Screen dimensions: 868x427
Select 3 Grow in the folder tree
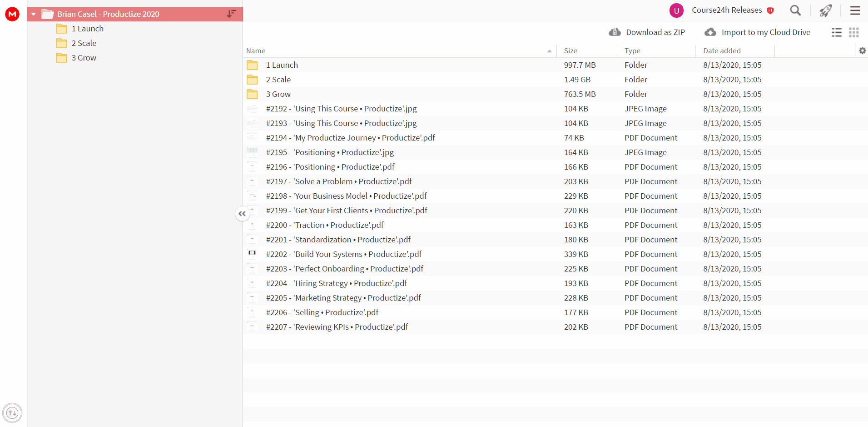84,58
